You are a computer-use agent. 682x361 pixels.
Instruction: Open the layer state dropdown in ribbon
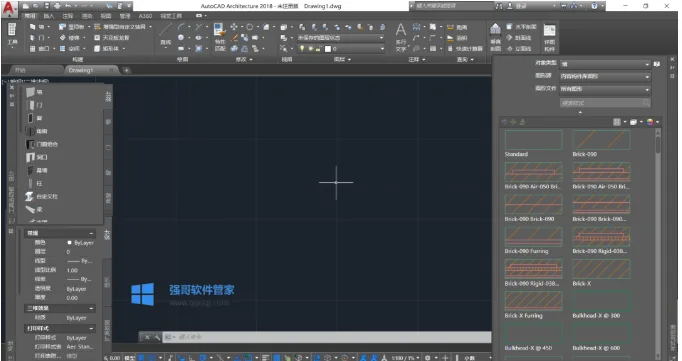pyautogui.click(x=341, y=38)
